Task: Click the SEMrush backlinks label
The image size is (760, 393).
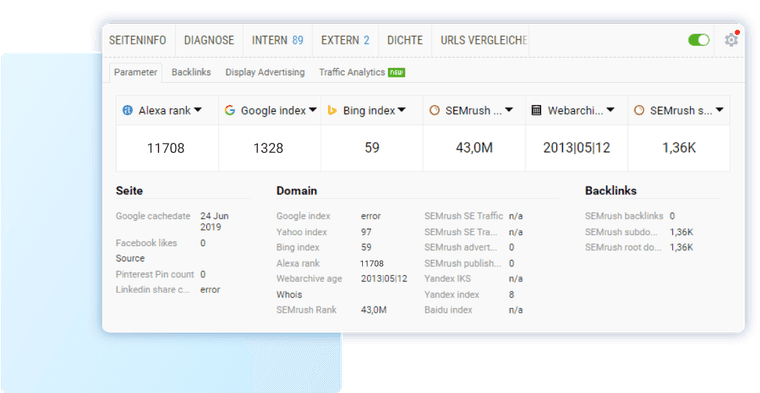Action: (x=624, y=216)
